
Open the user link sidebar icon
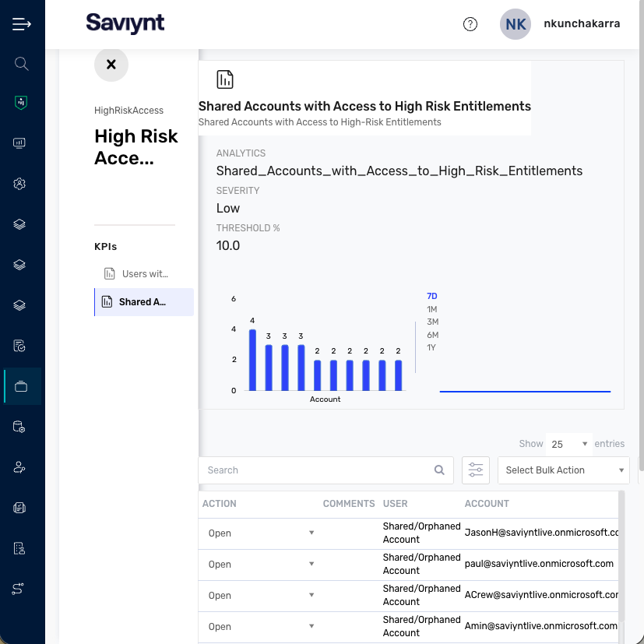point(19,467)
